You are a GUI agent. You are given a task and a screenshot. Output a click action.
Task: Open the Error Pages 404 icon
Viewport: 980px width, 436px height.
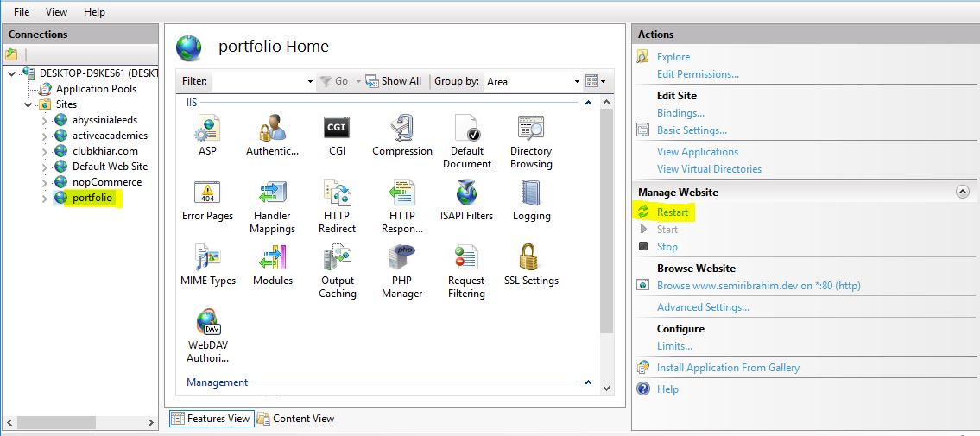(x=207, y=193)
